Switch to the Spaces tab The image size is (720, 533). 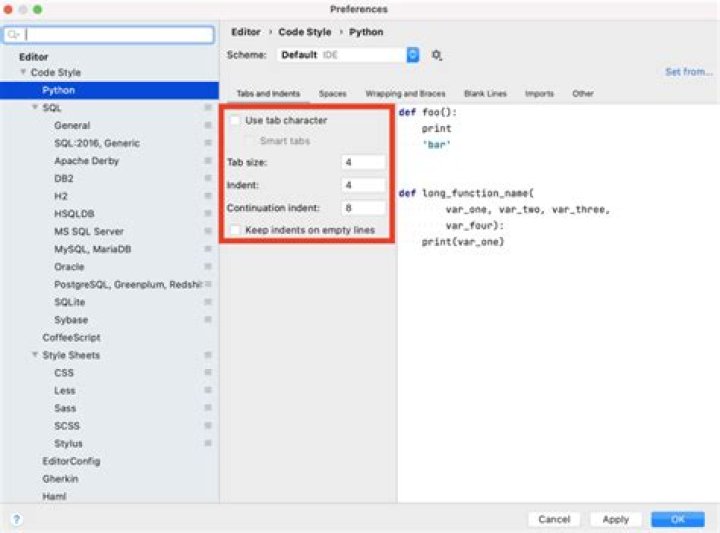coord(332,94)
